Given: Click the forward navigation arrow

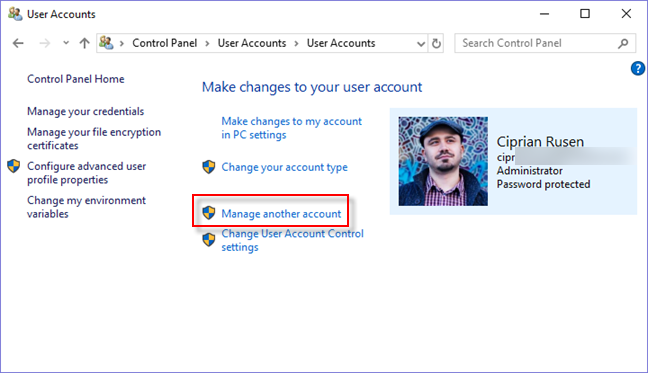Looking at the screenshot, I should 45,43.
